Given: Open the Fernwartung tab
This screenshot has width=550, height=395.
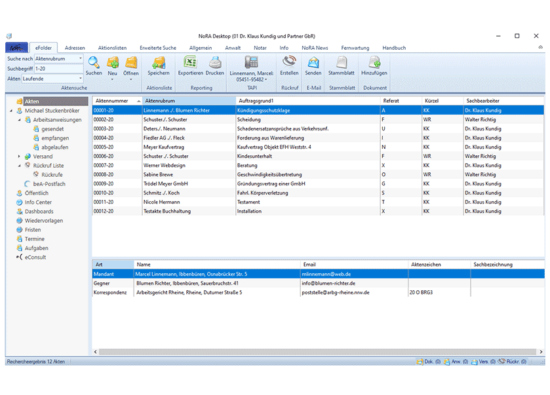Looking at the screenshot, I should point(355,48).
